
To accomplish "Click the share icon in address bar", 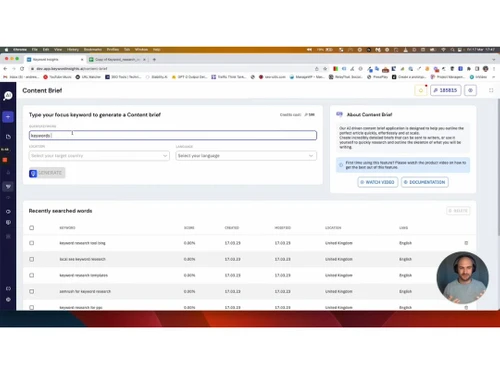I will tap(317, 69).
